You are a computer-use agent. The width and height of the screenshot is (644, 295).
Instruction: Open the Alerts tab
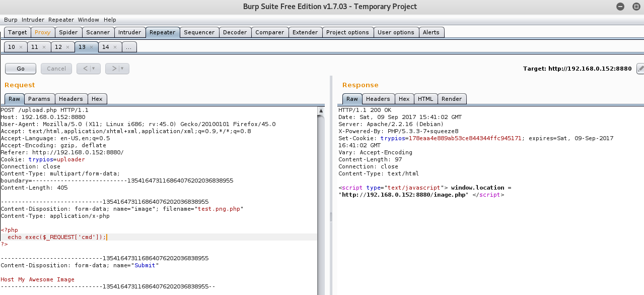tap(431, 32)
